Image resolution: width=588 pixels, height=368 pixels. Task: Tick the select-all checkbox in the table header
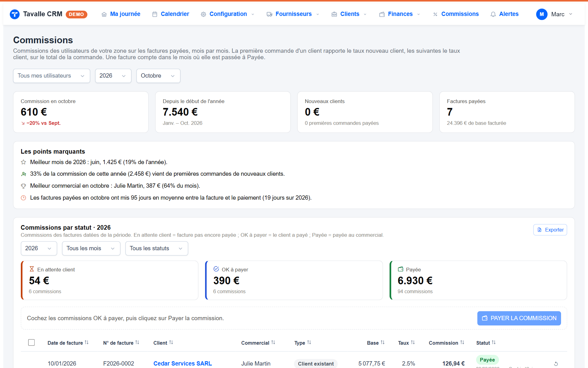click(x=31, y=343)
